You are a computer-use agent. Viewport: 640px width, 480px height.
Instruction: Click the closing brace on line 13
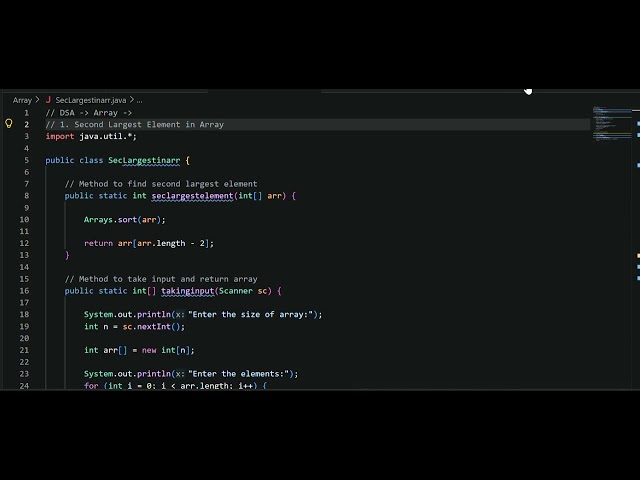pyautogui.click(x=67, y=255)
